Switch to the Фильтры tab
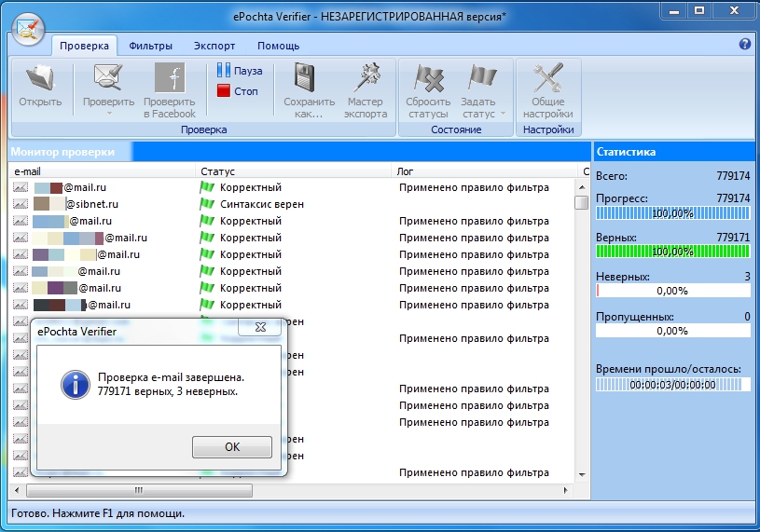The image size is (760, 532). tap(151, 46)
